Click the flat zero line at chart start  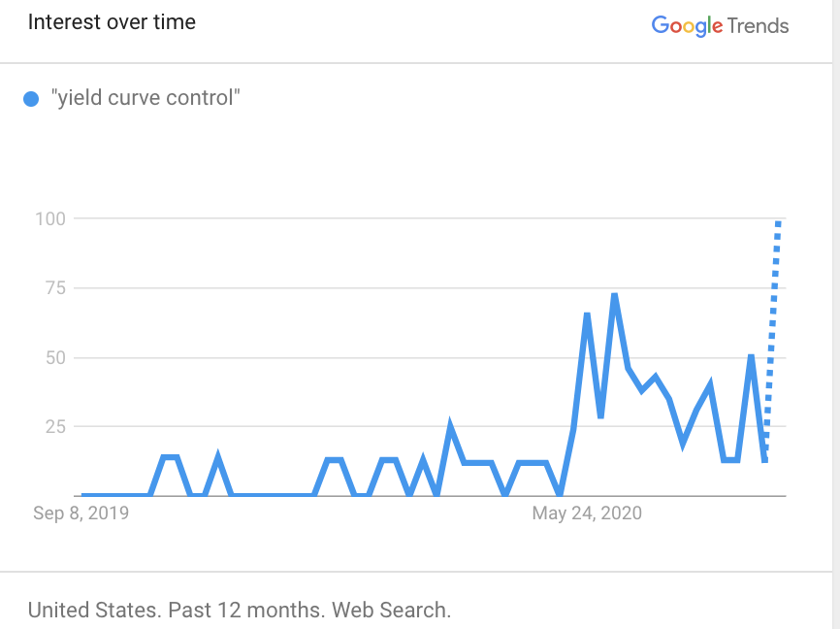tap(115, 494)
